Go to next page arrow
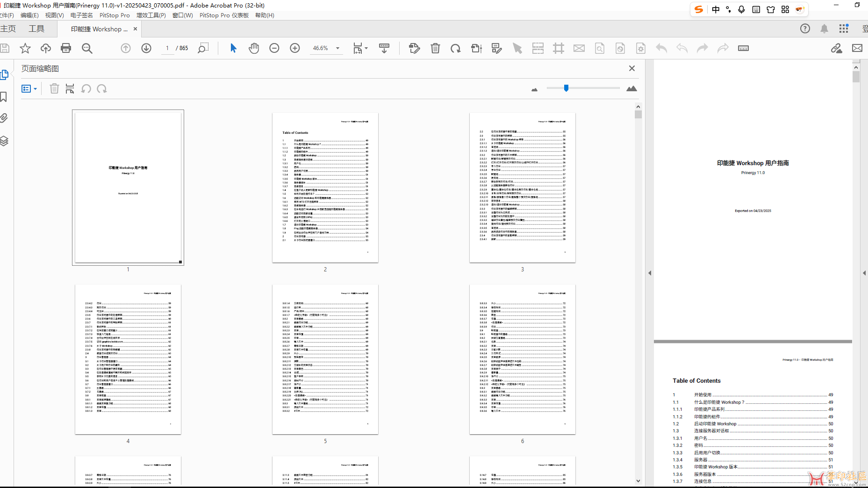Screen dimensions: 868x488 click(146, 48)
